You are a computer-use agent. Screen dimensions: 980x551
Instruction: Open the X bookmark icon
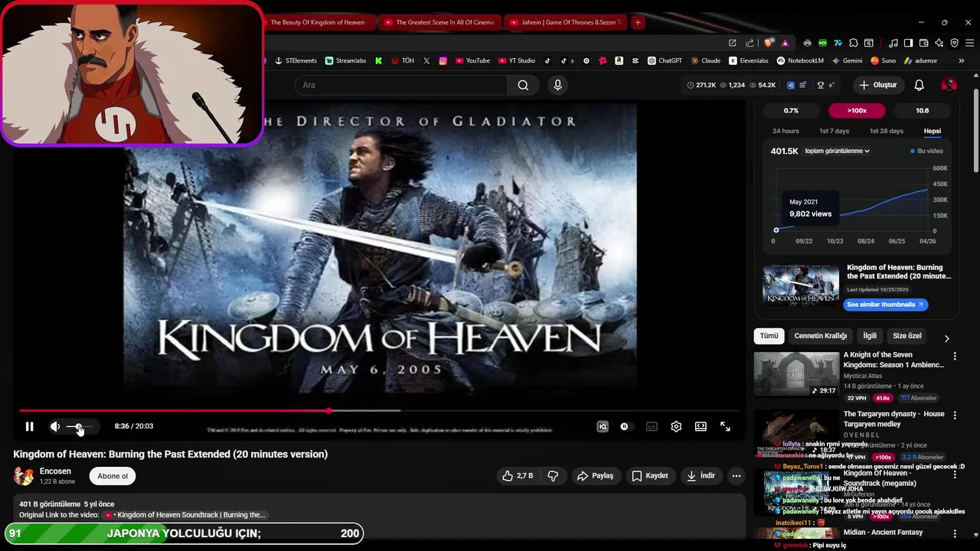(426, 60)
